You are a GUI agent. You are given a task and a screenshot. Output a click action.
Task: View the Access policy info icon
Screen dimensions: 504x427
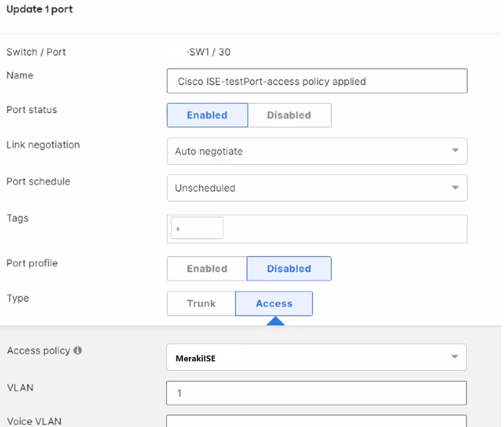click(79, 350)
